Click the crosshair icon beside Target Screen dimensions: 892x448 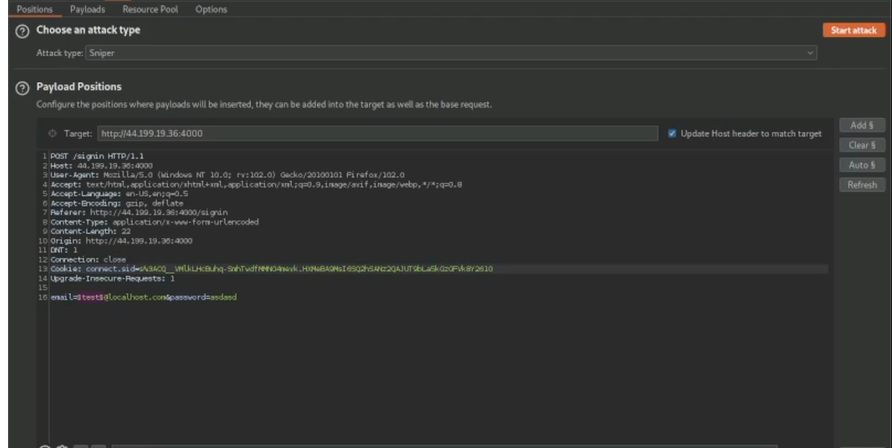click(x=53, y=133)
